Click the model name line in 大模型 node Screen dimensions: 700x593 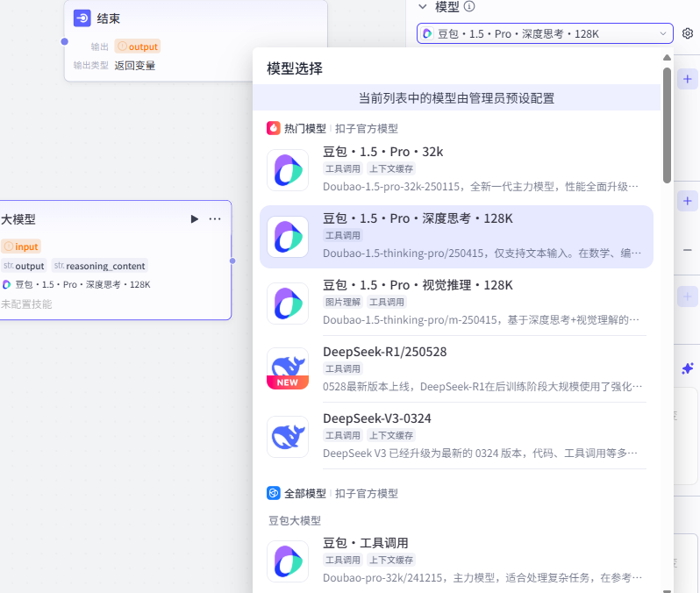point(76,284)
